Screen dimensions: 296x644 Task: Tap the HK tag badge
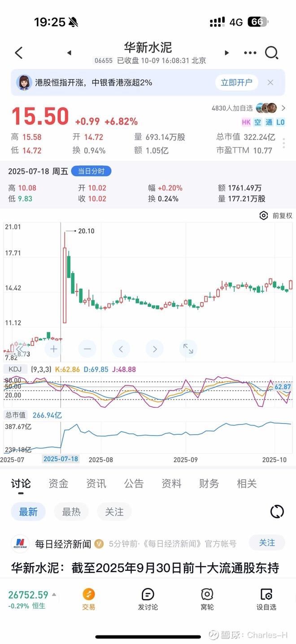pyautogui.click(x=246, y=122)
